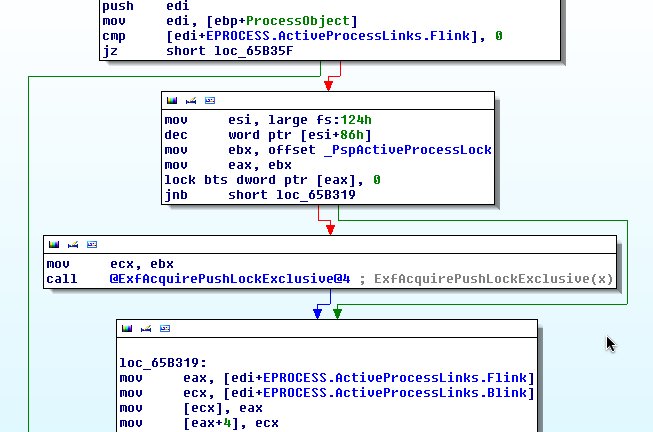Click edit icon in loc_65B319 block header
This screenshot has height=432, width=653.
[146, 328]
